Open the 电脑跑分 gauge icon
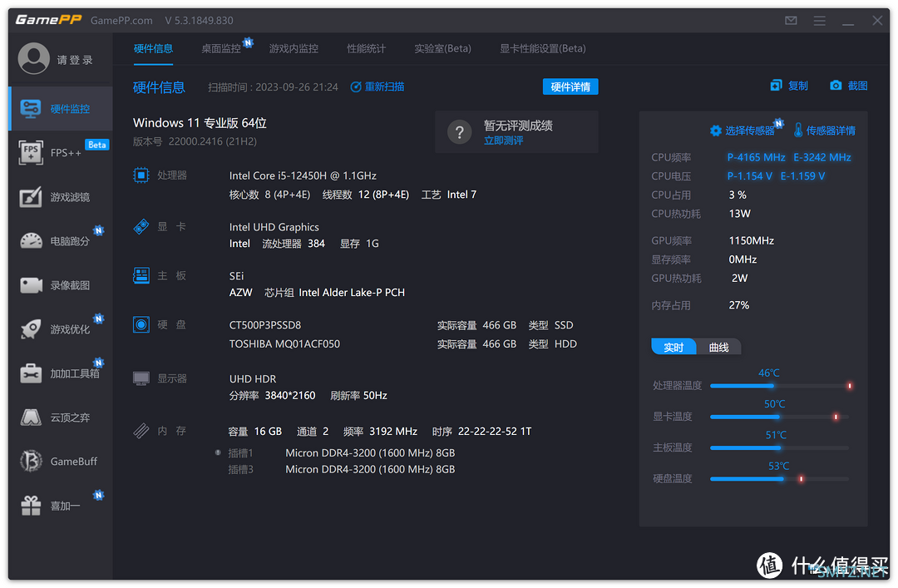This screenshot has width=898, height=588. (x=31, y=240)
